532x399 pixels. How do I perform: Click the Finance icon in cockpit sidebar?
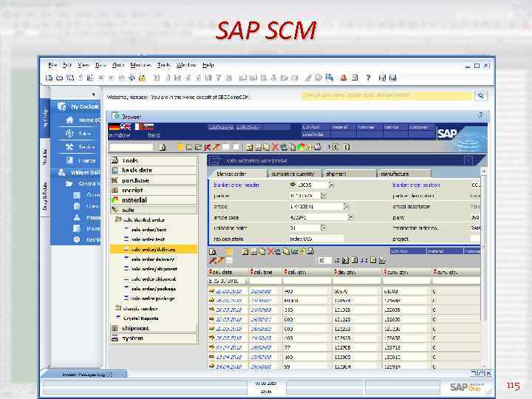click(69, 160)
